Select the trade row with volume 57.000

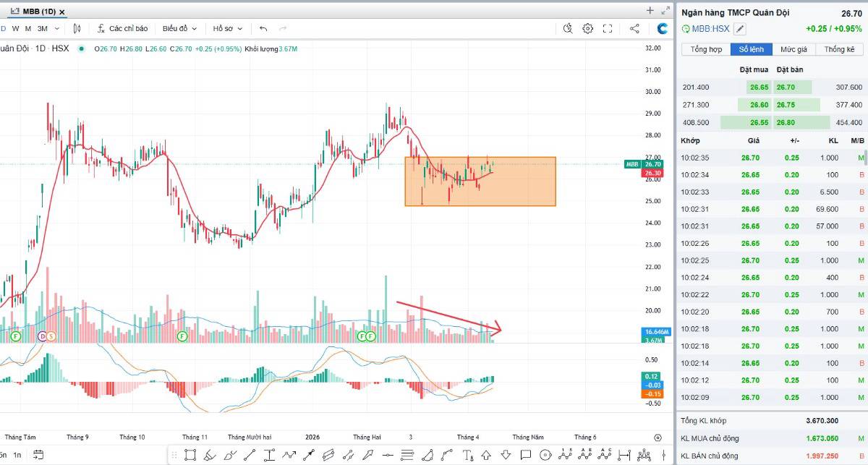tap(772, 226)
